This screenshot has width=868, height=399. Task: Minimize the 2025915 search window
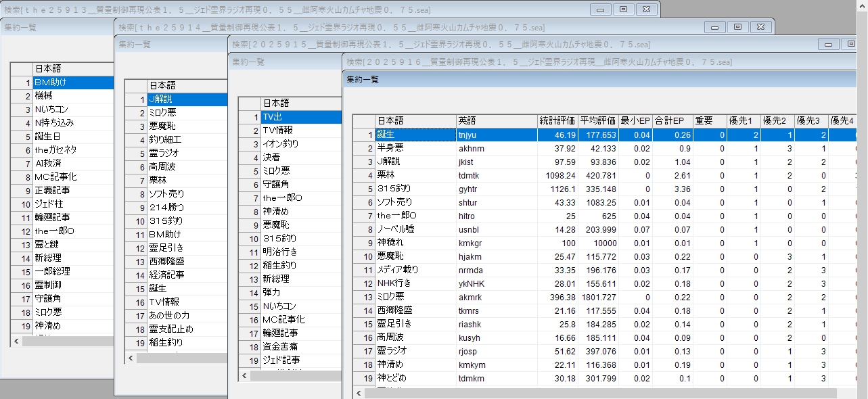click(828, 44)
